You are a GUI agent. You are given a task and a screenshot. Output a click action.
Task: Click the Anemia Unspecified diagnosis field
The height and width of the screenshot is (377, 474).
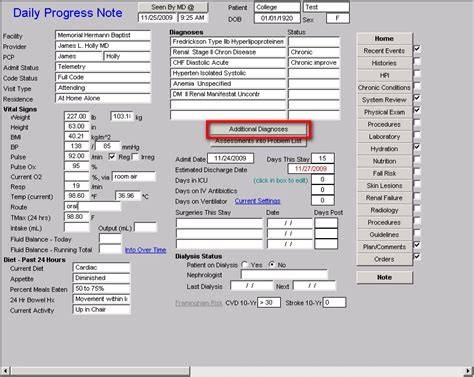[x=228, y=84]
